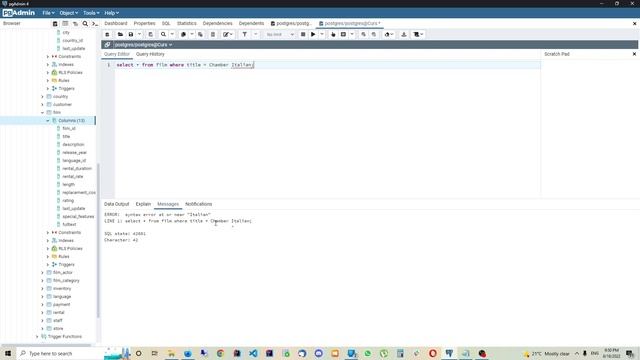The height and width of the screenshot is (360, 640).
Task: Click the Explain icon in toolbar
Action: coord(333,34)
